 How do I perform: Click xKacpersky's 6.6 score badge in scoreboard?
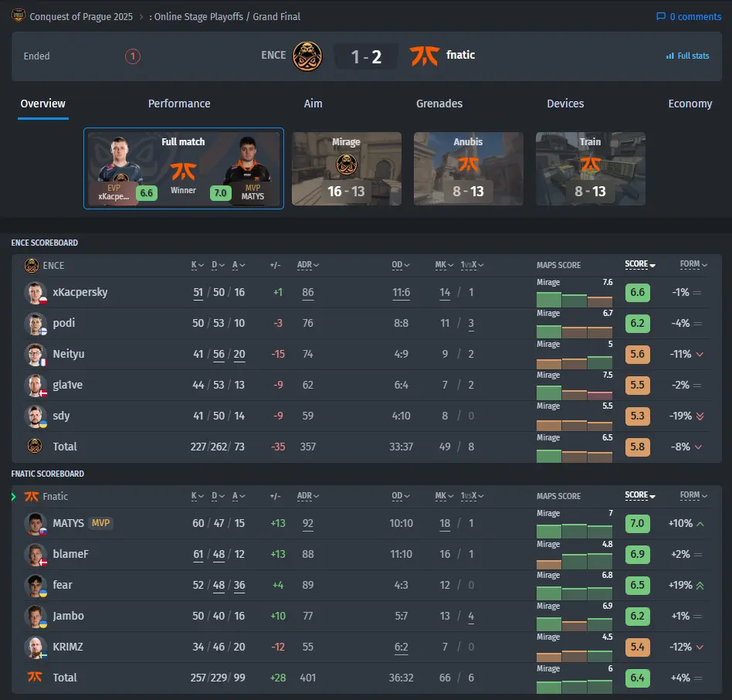click(x=637, y=292)
